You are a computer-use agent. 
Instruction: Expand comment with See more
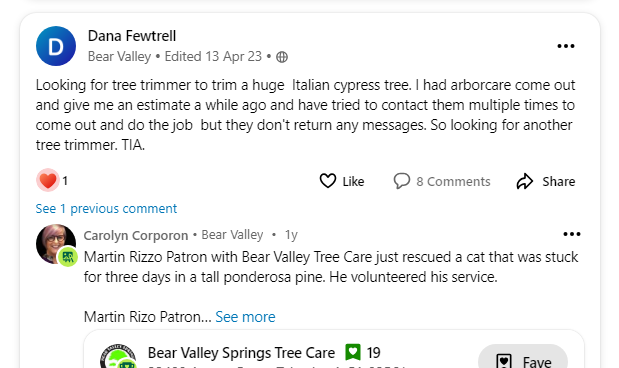click(245, 317)
